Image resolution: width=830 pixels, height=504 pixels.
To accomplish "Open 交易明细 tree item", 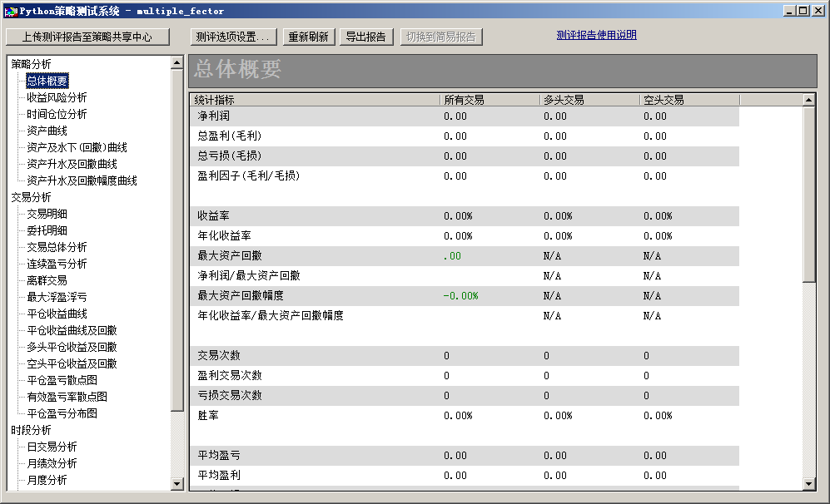I will pos(47,215).
